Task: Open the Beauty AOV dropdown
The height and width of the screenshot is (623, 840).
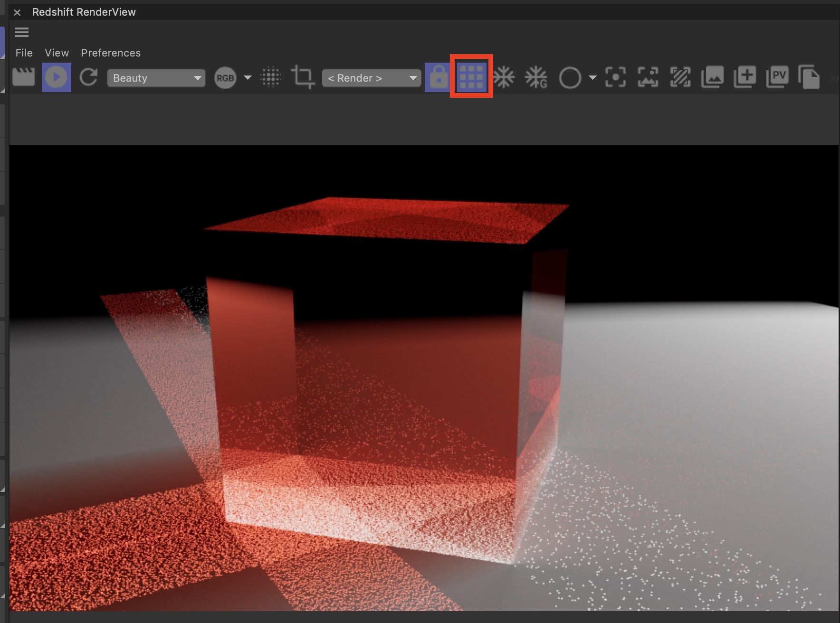Action: click(156, 78)
